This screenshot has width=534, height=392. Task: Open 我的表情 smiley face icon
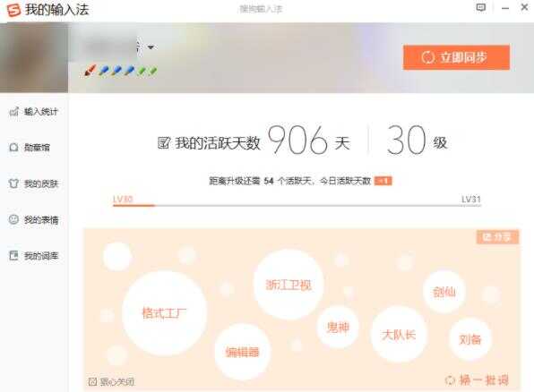pyautogui.click(x=13, y=219)
